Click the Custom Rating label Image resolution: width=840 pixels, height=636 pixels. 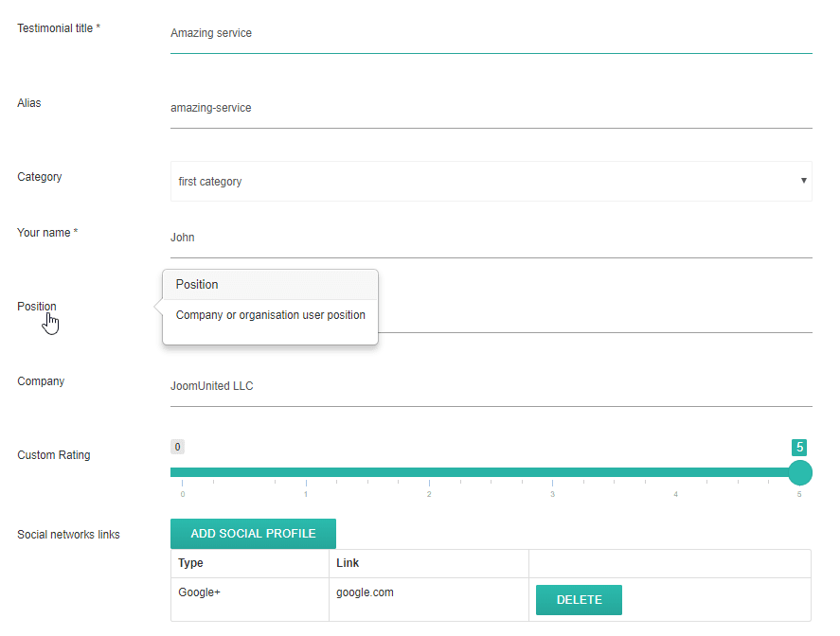(x=54, y=455)
